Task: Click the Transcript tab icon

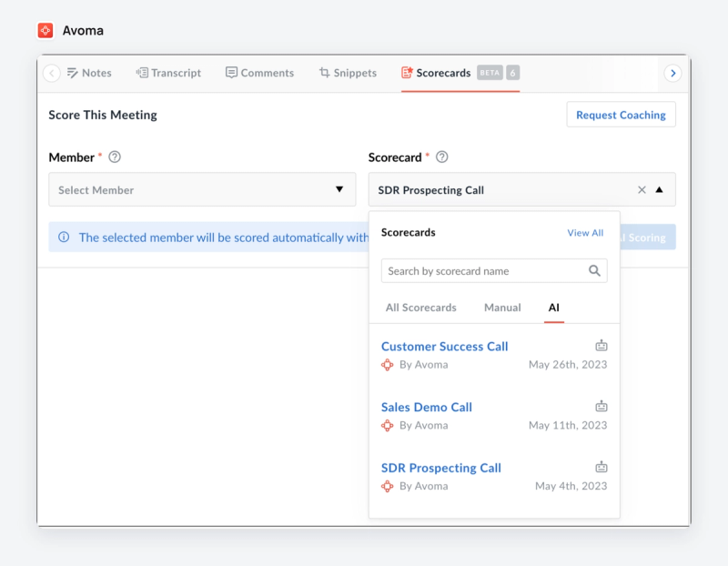Action: [142, 73]
